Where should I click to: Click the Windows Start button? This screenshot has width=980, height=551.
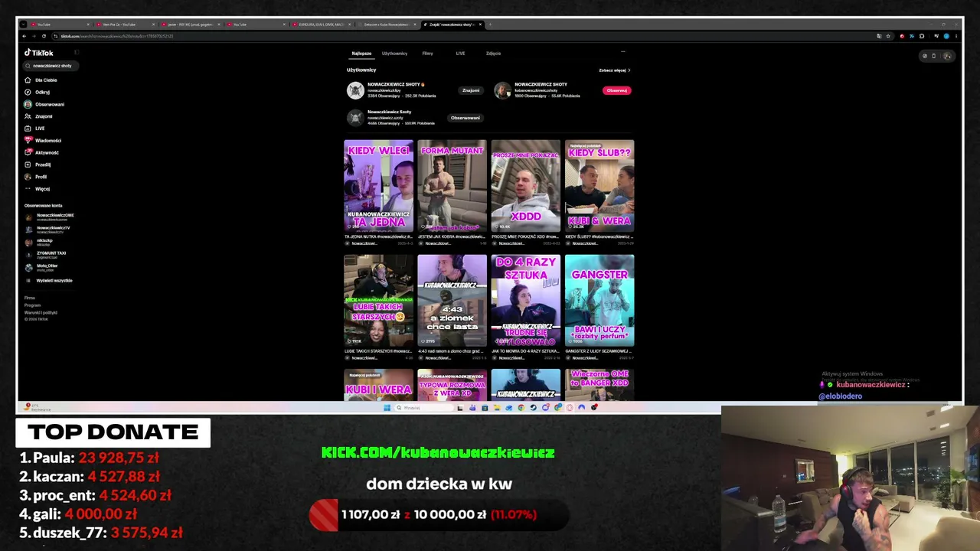pos(387,408)
